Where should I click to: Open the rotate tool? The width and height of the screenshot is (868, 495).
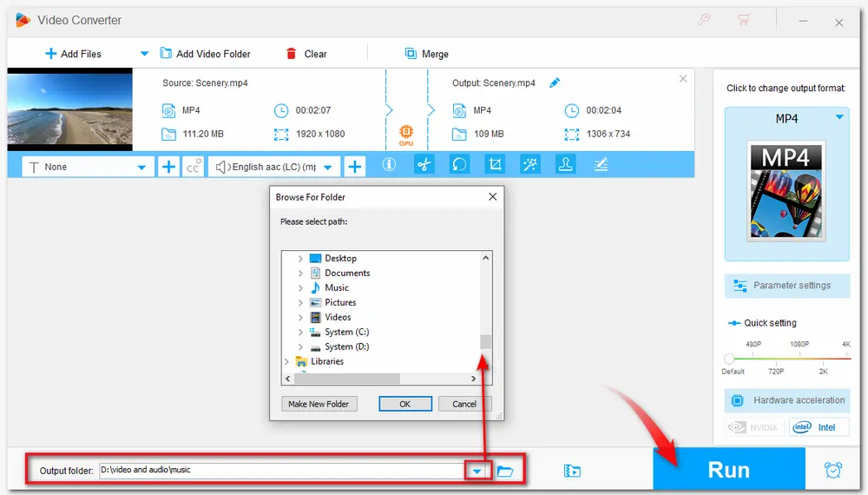(459, 164)
